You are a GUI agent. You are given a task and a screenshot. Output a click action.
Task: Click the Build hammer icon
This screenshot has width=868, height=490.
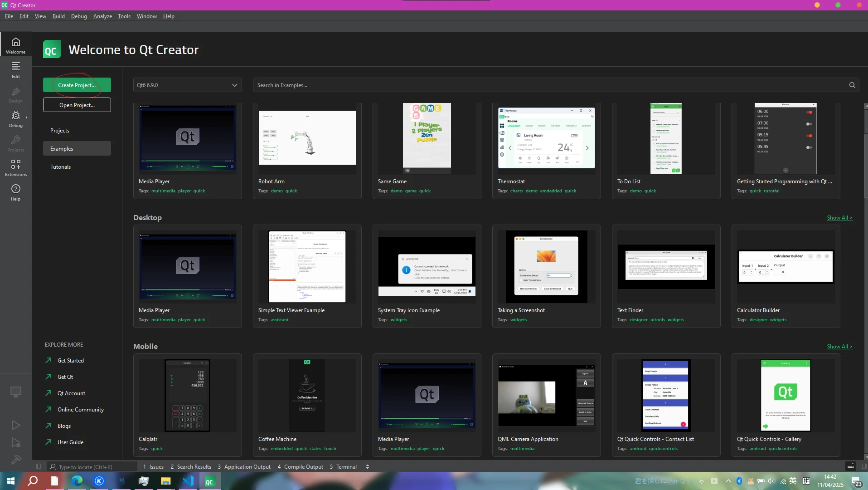[16, 460]
